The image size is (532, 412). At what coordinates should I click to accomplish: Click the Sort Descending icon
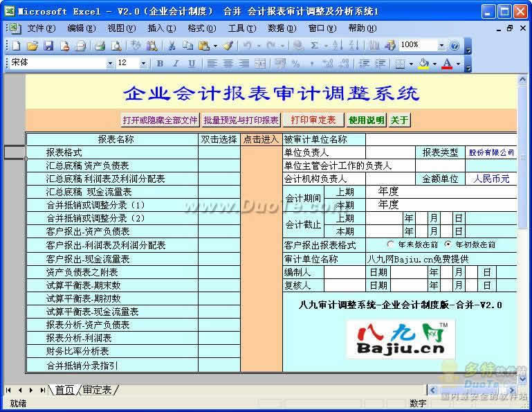(x=354, y=45)
